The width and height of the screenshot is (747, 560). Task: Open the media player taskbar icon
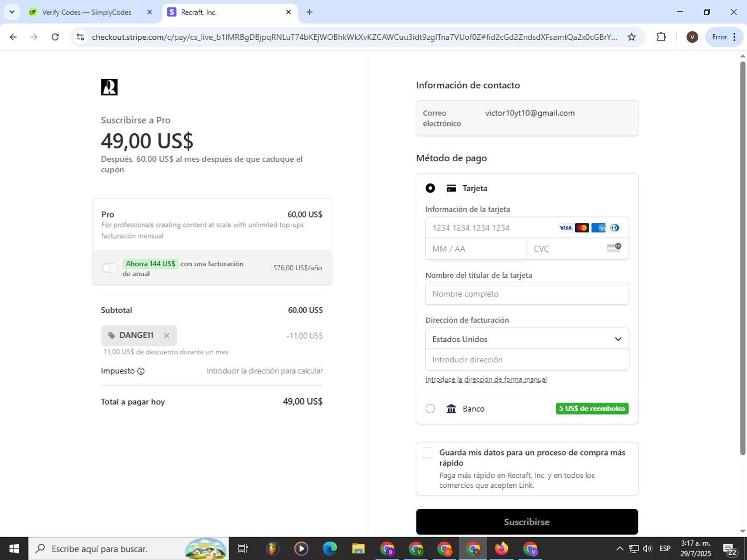[x=301, y=549]
